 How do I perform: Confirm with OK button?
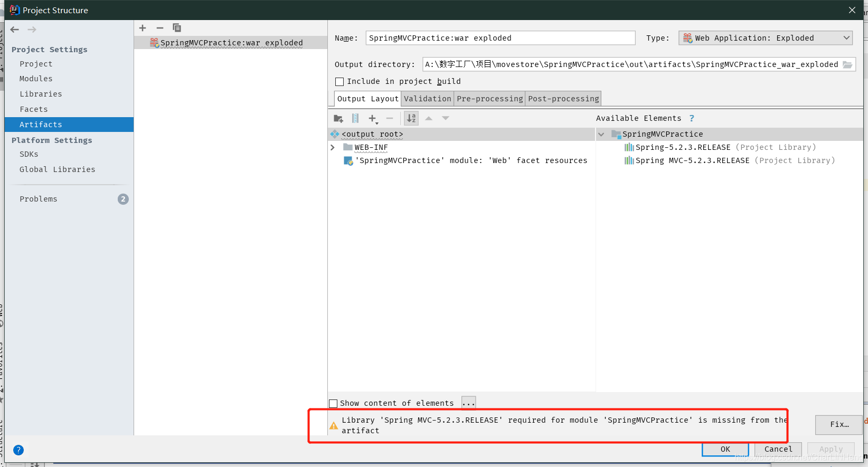pyautogui.click(x=725, y=449)
